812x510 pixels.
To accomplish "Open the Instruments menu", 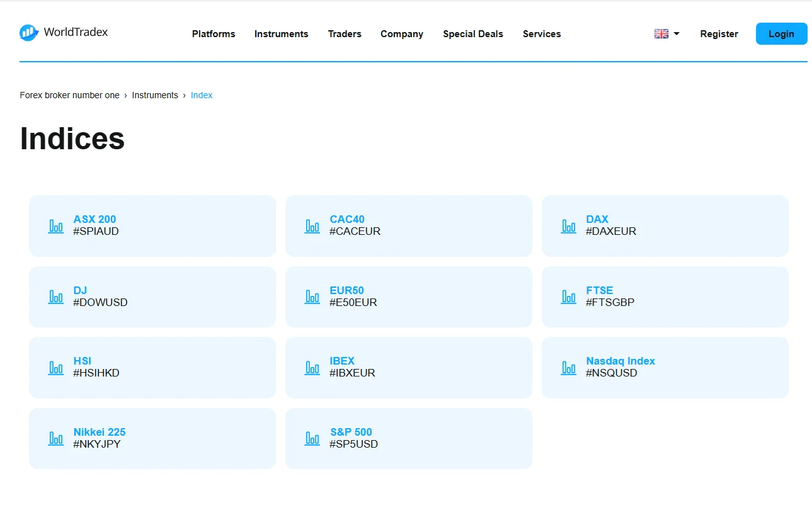I will pos(281,34).
